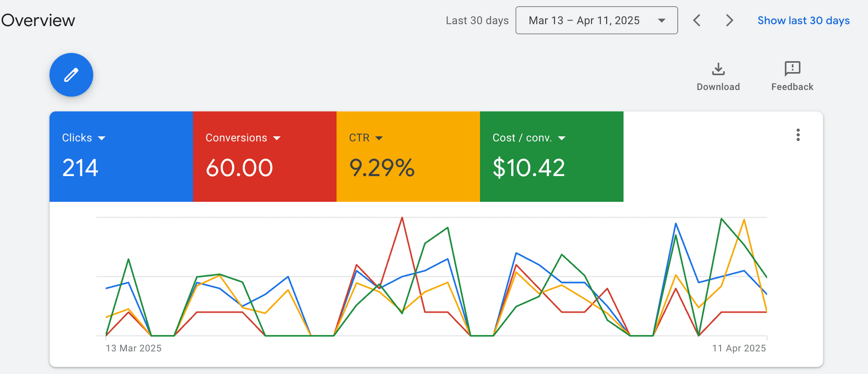Click the tallest red peak on chart
The width and height of the screenshot is (868, 374).
pyautogui.click(x=402, y=218)
